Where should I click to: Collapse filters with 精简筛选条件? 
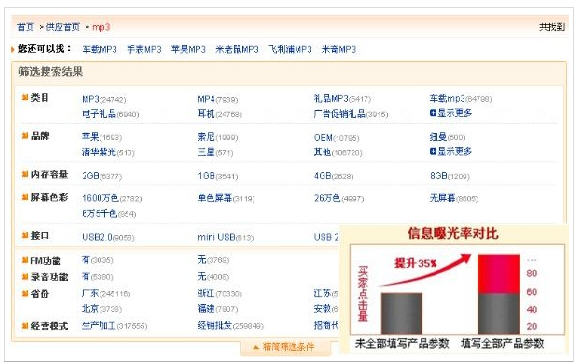[x=285, y=347]
